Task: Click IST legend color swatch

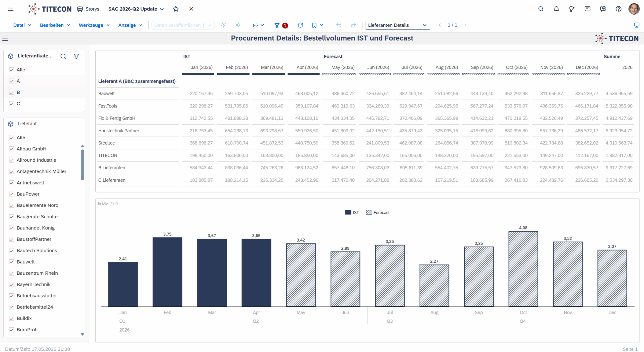Action: (348, 213)
